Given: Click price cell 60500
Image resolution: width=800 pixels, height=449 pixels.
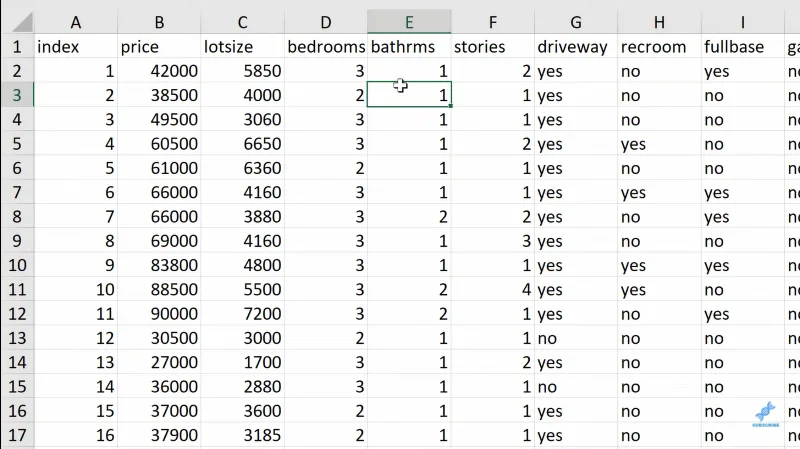Looking at the screenshot, I should click(x=159, y=143).
